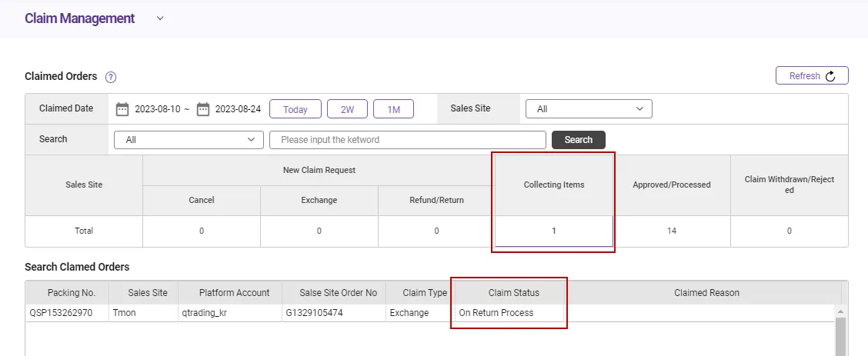The height and width of the screenshot is (356, 868).
Task: Click the Collecting Items count of 1
Action: pos(554,231)
